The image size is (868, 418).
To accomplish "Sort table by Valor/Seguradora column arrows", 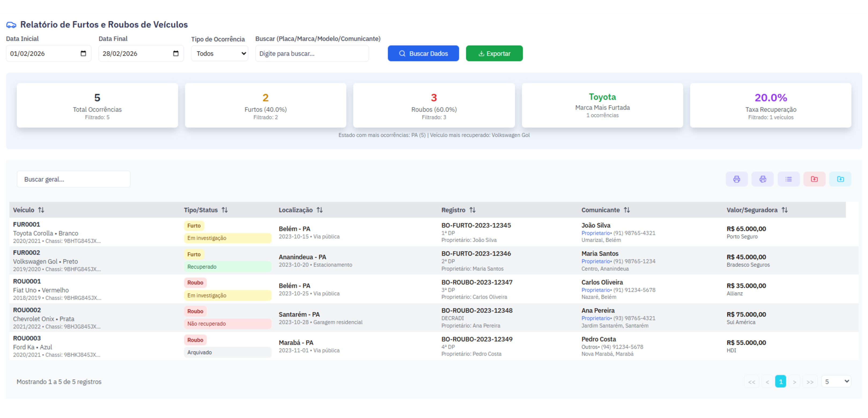I will (785, 210).
